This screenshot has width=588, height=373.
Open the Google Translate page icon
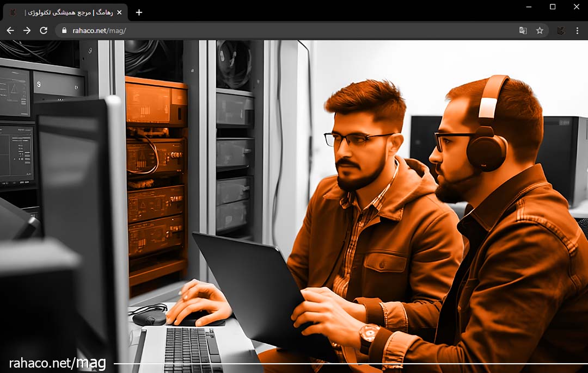click(x=523, y=30)
